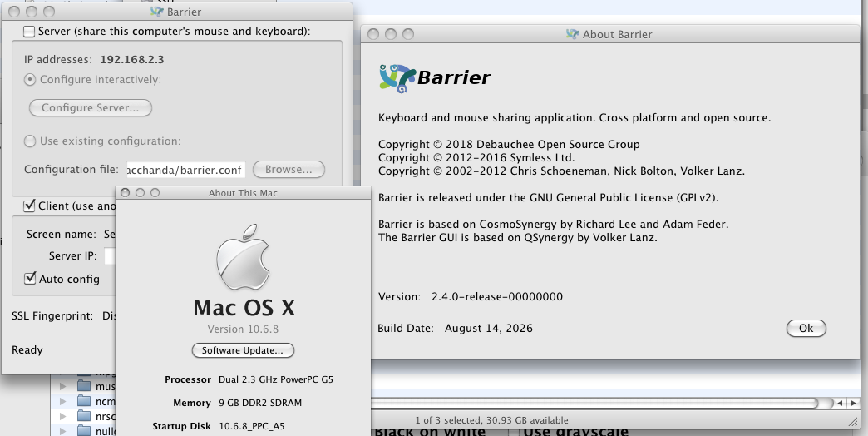Click the 'Mac OS X' heading
This screenshot has width=868, height=436.
point(244,308)
